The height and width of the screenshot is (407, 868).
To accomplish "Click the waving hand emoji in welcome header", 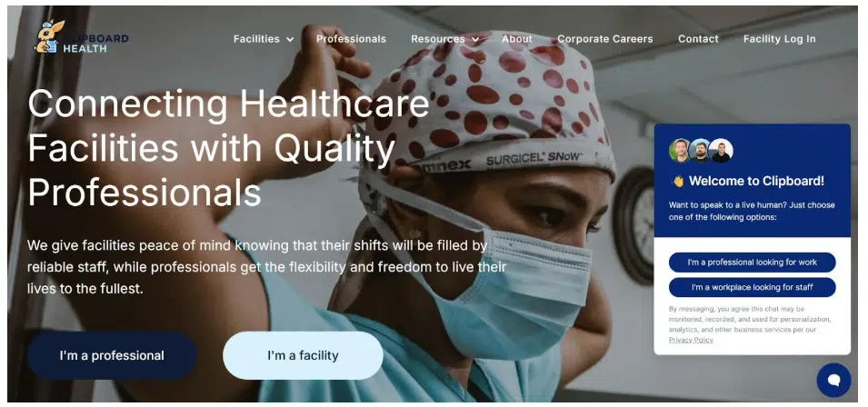I will coord(677,181).
